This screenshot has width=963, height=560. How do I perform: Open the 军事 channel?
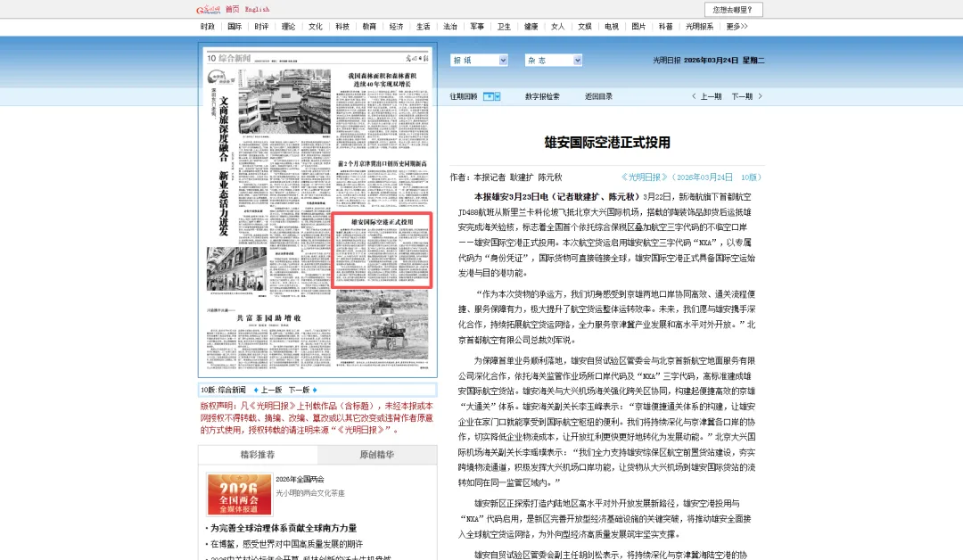(477, 27)
